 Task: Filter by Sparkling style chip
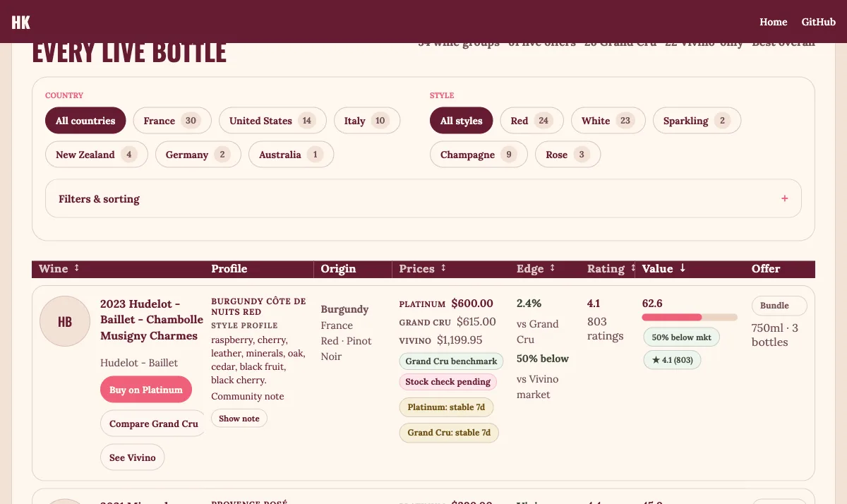[697, 121]
